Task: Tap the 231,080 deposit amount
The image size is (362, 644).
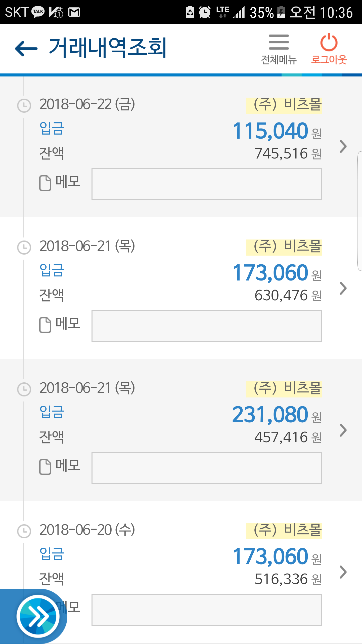Action: (x=270, y=415)
